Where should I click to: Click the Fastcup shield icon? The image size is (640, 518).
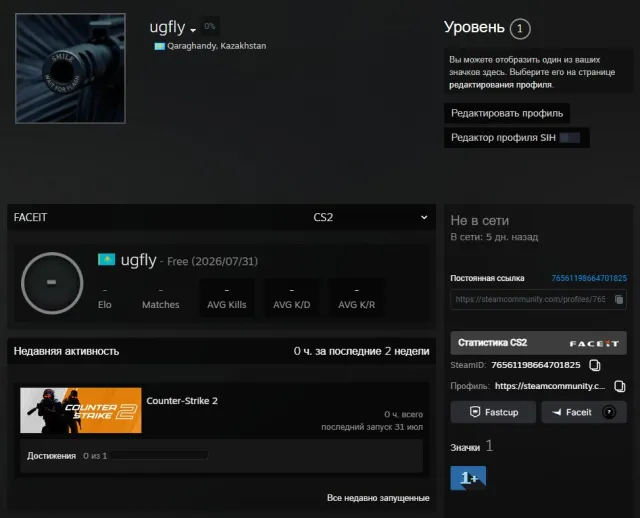pyautogui.click(x=475, y=412)
